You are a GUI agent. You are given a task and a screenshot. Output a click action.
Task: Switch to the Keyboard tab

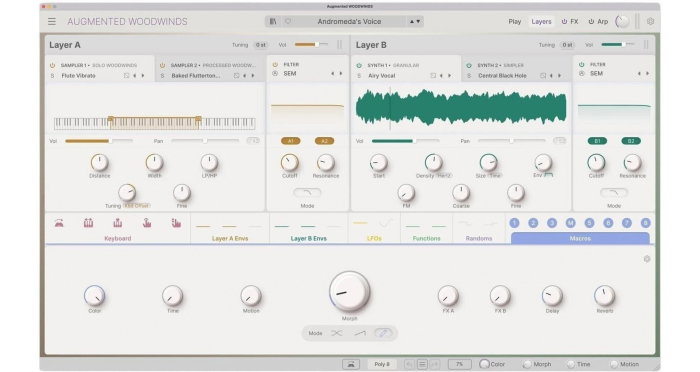(x=118, y=238)
